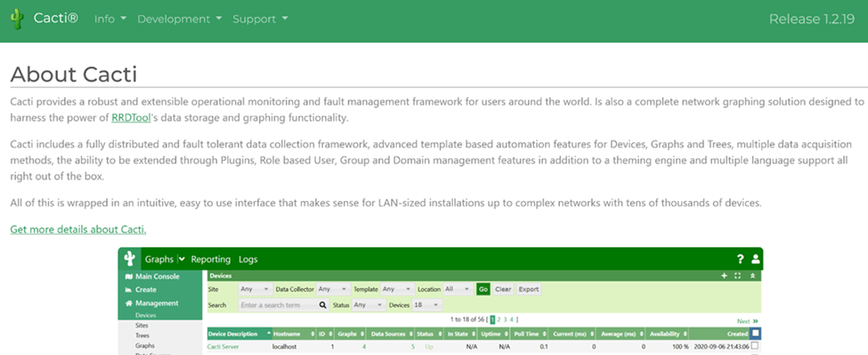The height and width of the screenshot is (355, 868).
Task: Click the Cacti Server graphs count 4
Action: click(x=364, y=346)
